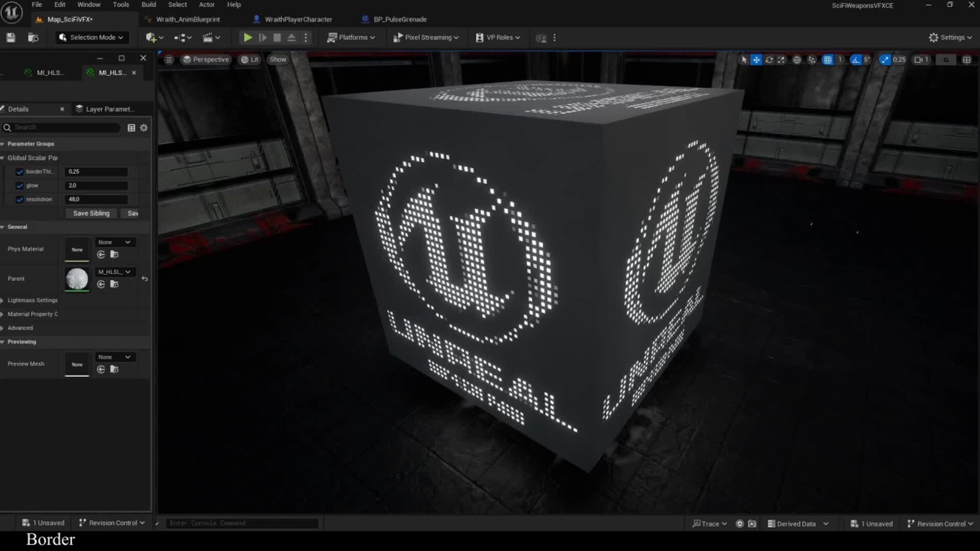Edit the borderThickness value of 0.25
Screen dimensions: 980x551
[96, 171]
